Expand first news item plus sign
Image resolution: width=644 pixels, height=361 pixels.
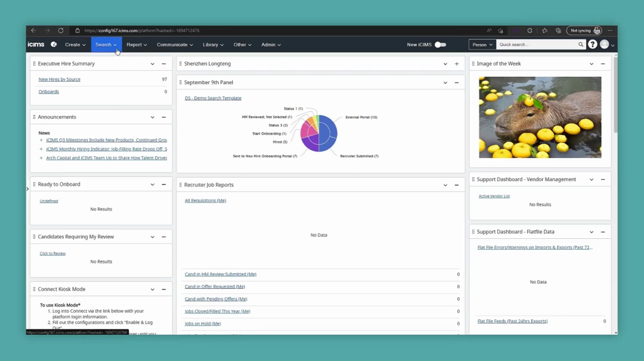(41, 140)
